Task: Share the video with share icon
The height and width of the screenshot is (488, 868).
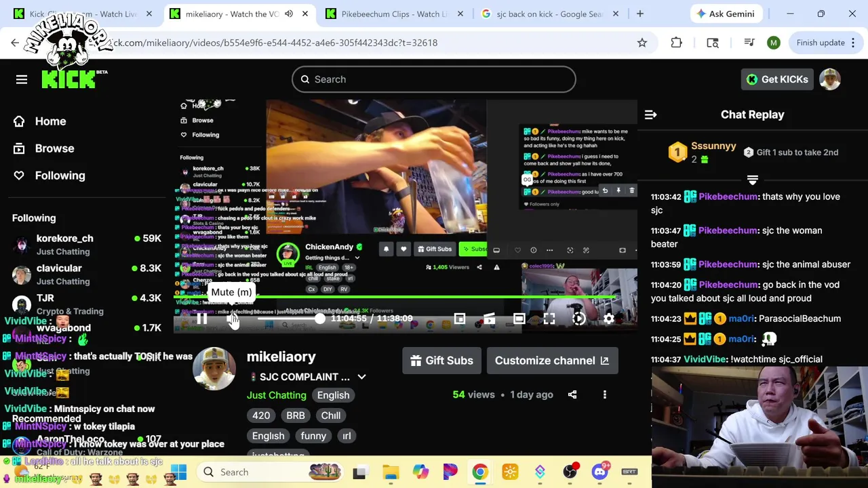Action: point(572,394)
